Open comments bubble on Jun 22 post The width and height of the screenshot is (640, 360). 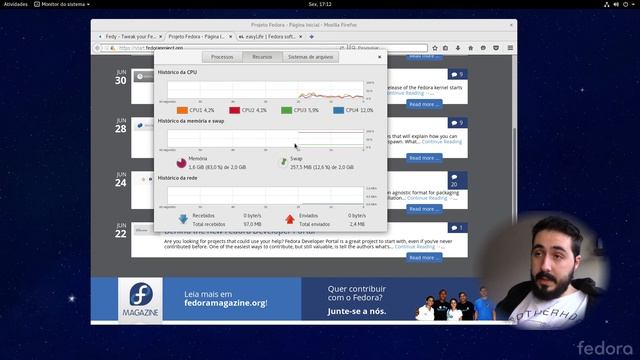[458, 228]
